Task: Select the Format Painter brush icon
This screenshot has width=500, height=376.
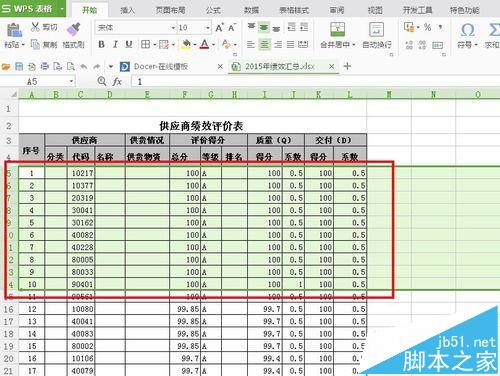Action: click(74, 29)
